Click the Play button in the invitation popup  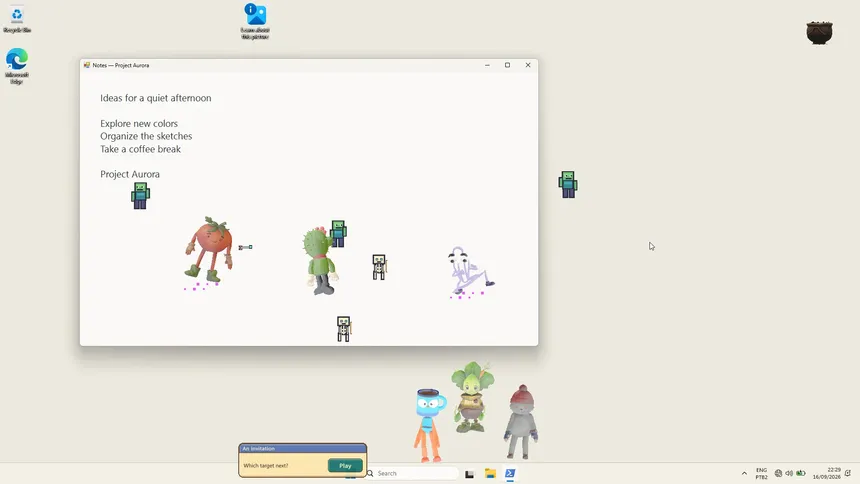(x=345, y=465)
